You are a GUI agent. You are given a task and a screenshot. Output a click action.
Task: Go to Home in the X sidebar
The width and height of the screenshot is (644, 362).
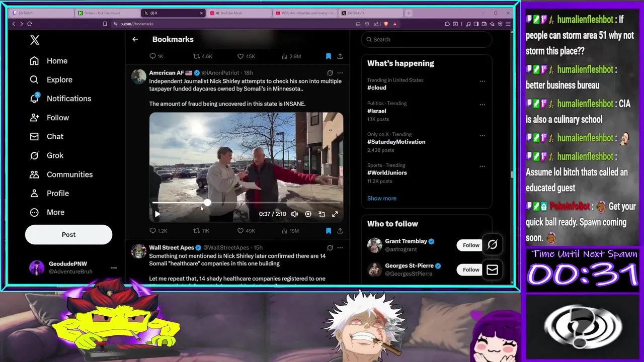click(x=48, y=61)
